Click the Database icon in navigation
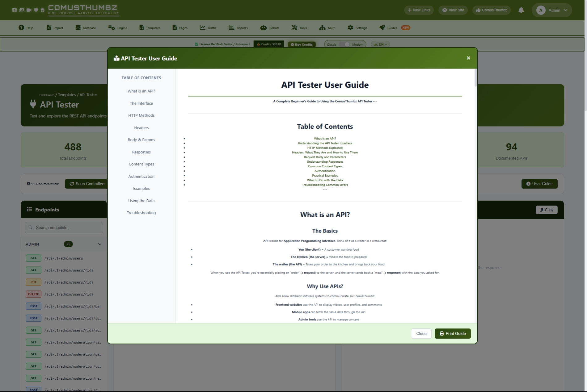 78,28
